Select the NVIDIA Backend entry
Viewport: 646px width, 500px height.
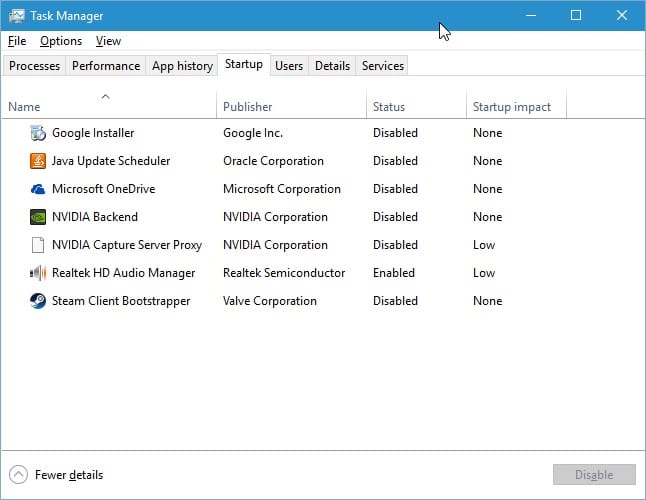95,217
